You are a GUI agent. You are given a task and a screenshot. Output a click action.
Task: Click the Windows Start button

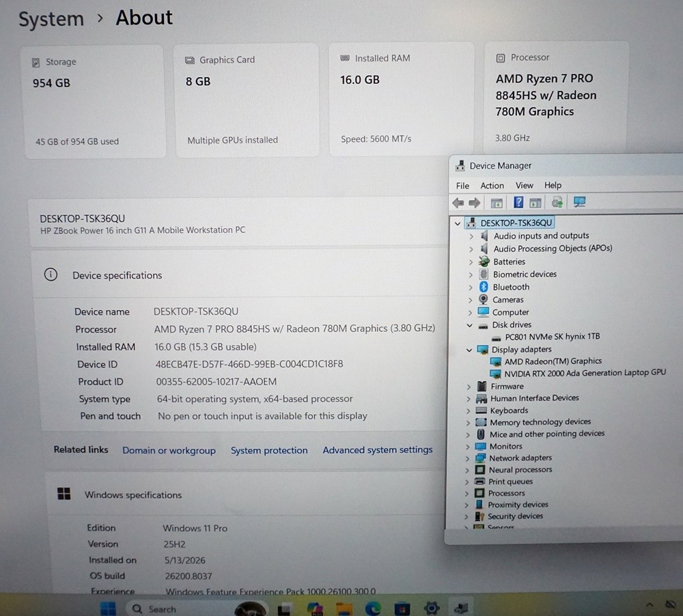click(108, 608)
